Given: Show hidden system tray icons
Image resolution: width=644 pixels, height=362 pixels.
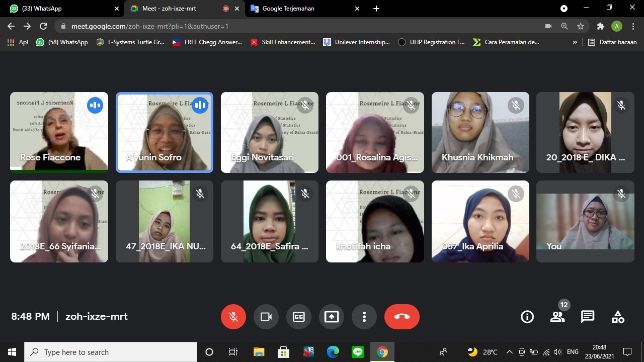Looking at the screenshot, I should [509, 352].
